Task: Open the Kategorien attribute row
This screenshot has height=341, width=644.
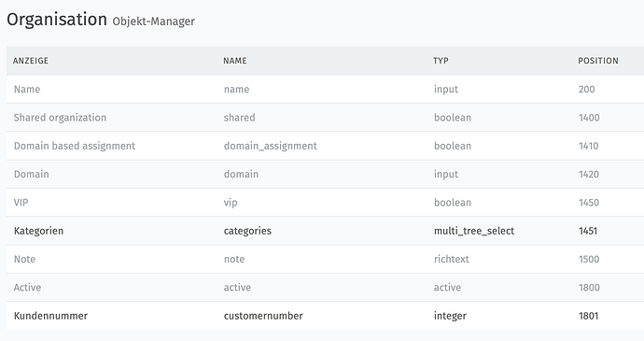Action: tap(326, 231)
